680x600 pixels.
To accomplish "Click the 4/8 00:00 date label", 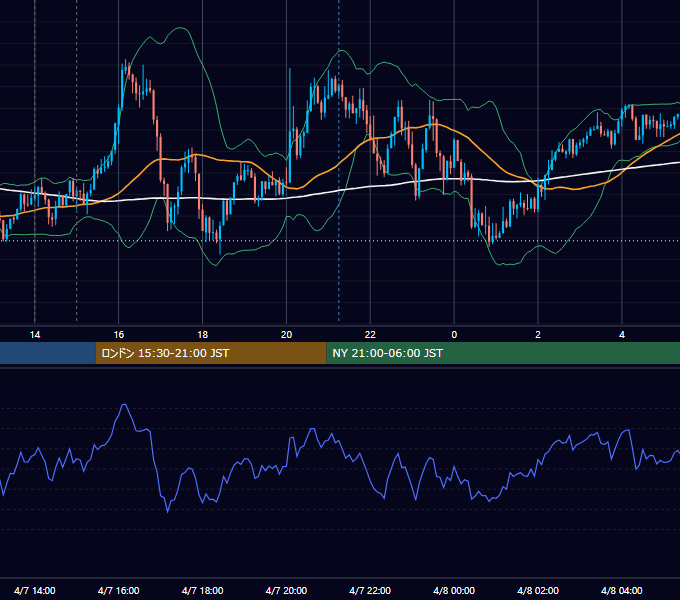I will (454, 590).
